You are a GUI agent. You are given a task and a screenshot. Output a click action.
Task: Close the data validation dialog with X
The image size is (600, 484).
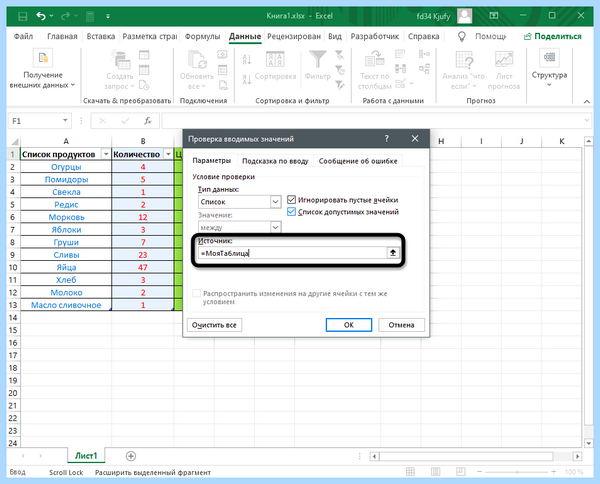[415, 139]
